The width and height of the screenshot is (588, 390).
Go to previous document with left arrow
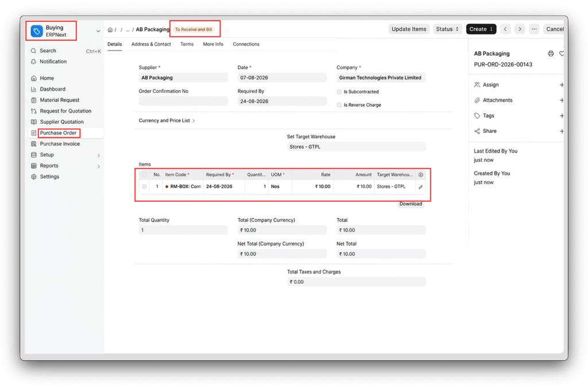505,29
